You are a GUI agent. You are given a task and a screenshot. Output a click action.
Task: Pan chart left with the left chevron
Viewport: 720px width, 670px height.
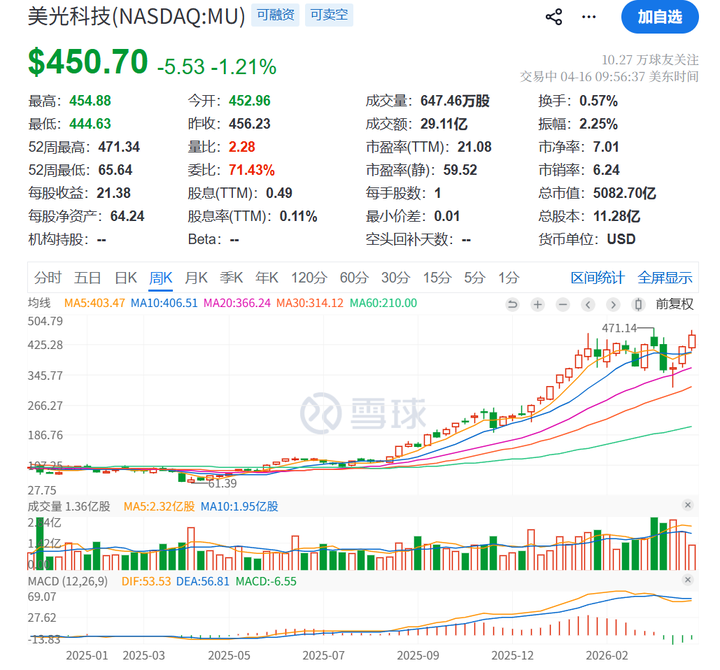pos(588,304)
